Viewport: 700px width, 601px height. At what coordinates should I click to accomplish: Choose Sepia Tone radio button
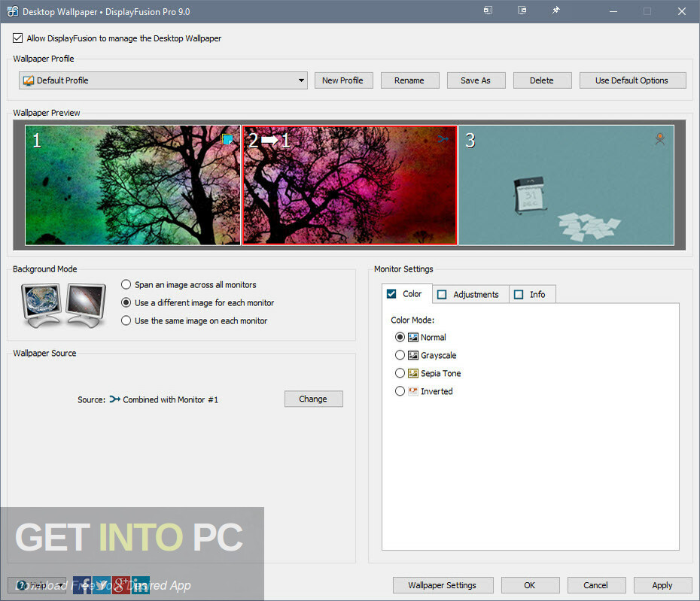coord(400,373)
